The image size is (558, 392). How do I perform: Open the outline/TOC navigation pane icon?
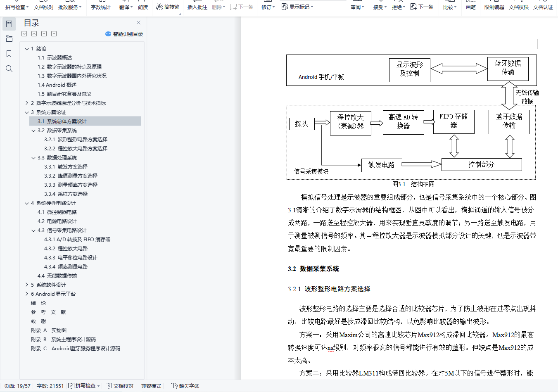9,24
